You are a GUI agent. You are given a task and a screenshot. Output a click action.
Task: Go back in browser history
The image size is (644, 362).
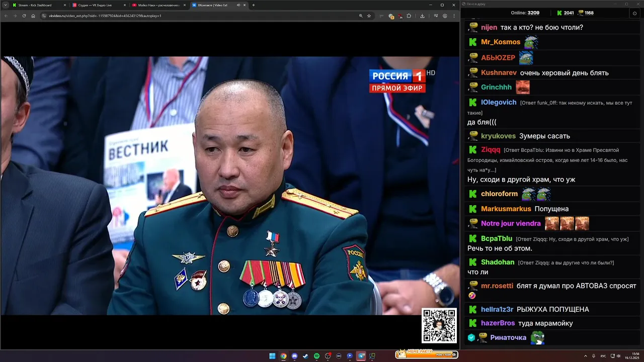(6, 16)
